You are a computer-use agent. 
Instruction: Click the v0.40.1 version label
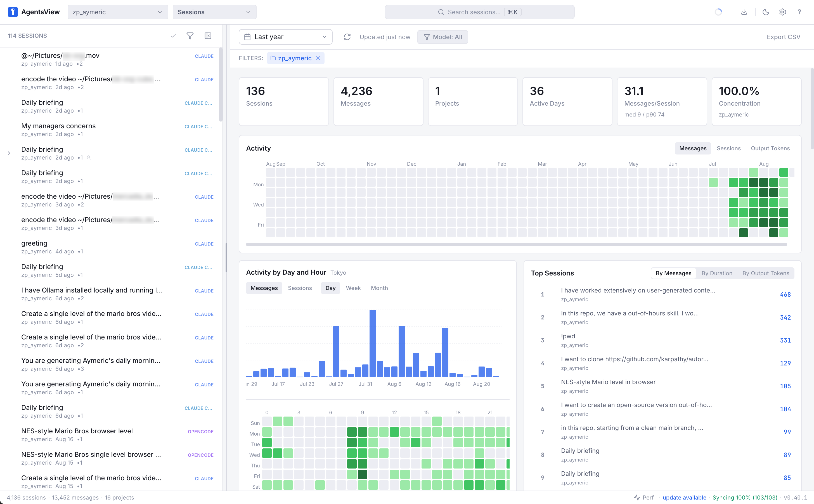coord(795,497)
